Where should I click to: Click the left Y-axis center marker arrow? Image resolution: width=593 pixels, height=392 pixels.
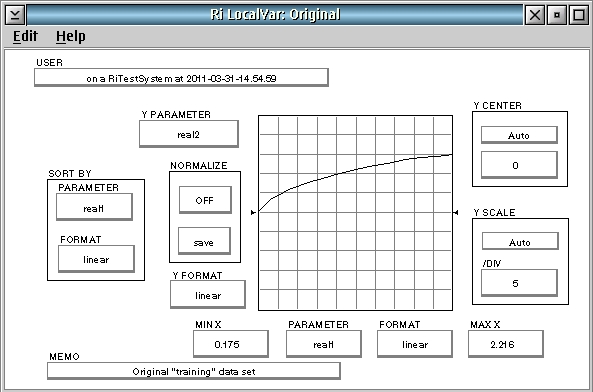tap(253, 212)
